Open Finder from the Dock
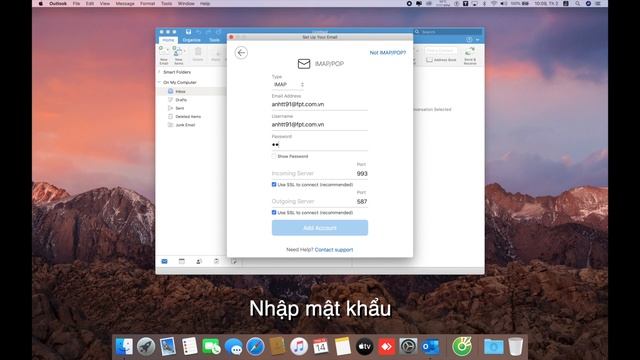 tap(124, 347)
